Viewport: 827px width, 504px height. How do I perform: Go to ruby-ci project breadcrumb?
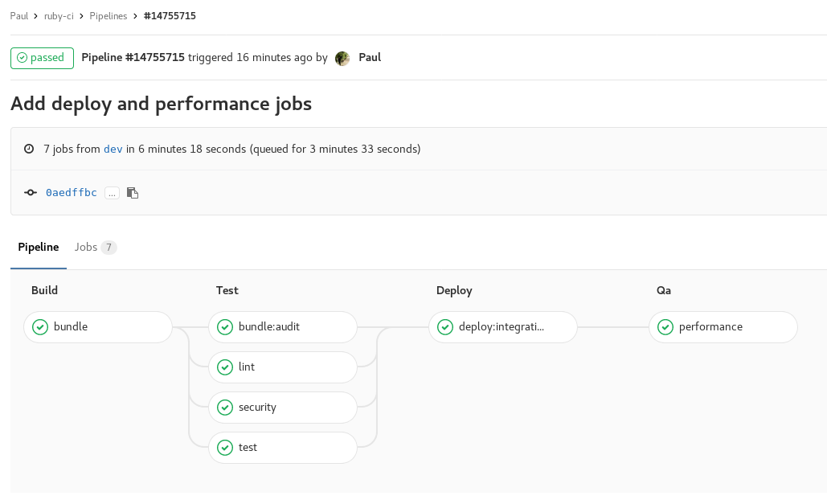pyautogui.click(x=59, y=16)
